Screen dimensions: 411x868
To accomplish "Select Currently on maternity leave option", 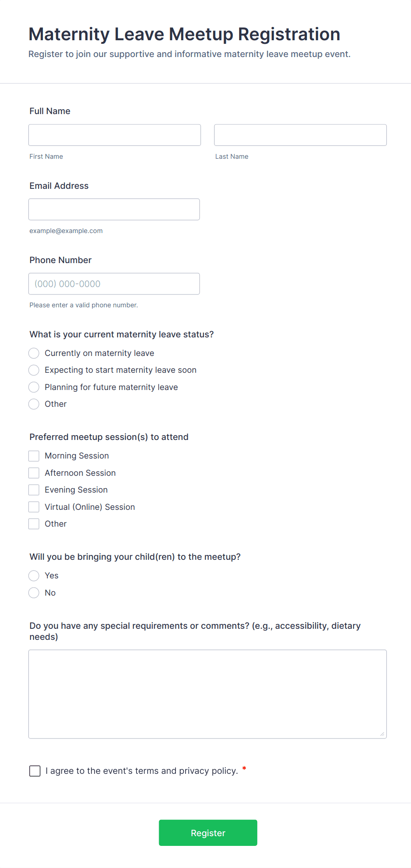I will tap(34, 353).
